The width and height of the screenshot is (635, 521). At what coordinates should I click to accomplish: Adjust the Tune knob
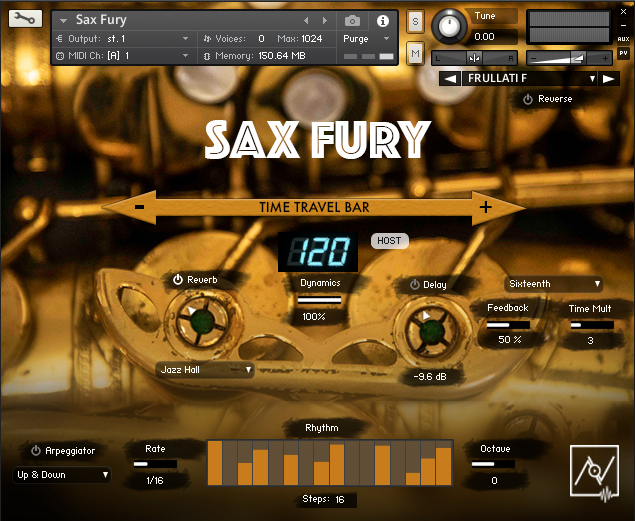pos(449,26)
